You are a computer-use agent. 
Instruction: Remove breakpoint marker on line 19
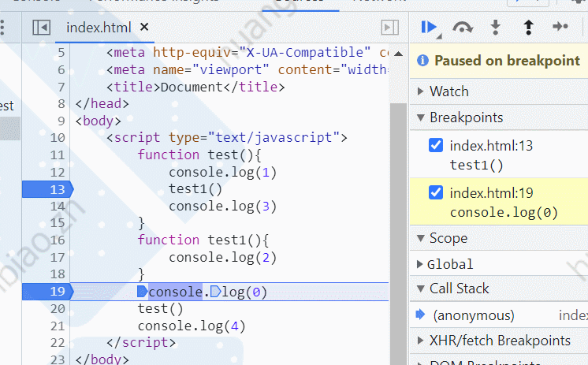coord(48,292)
